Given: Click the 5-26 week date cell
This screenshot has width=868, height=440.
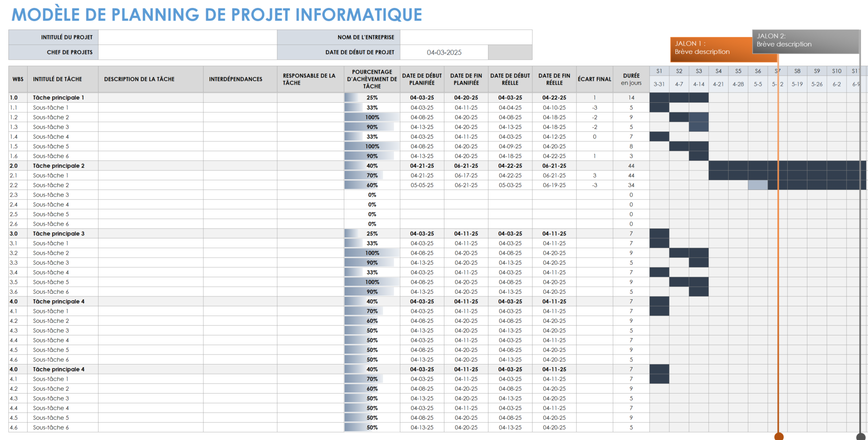Looking at the screenshot, I should point(817,84).
